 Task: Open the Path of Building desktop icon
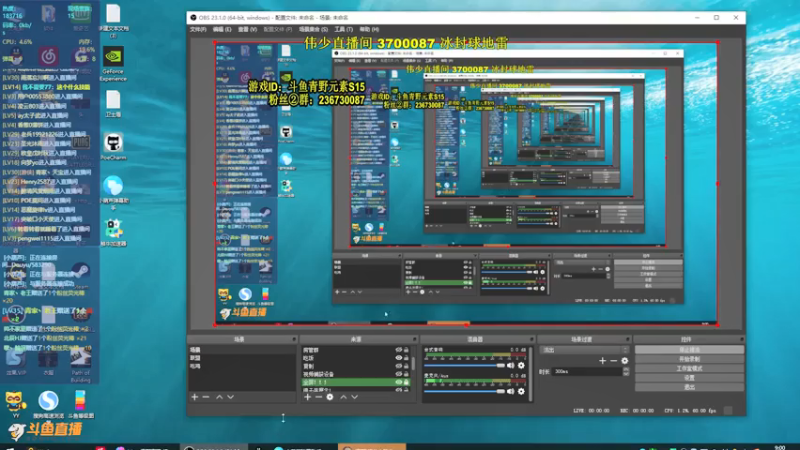80,367
